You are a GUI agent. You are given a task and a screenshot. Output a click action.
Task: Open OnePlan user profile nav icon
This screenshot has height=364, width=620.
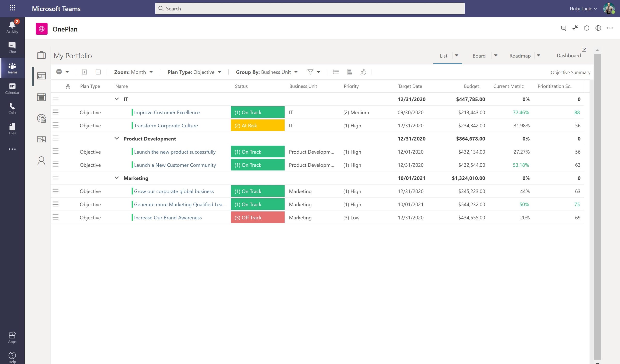pyautogui.click(x=41, y=161)
